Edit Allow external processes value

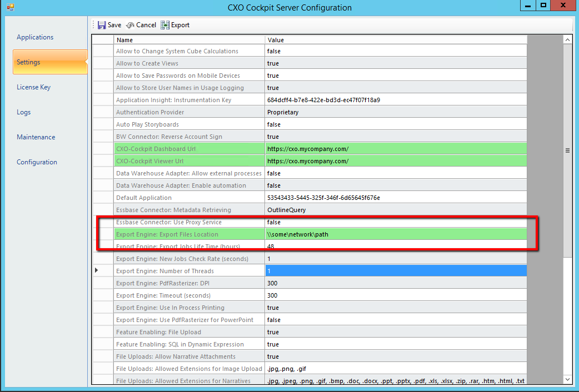pos(396,173)
